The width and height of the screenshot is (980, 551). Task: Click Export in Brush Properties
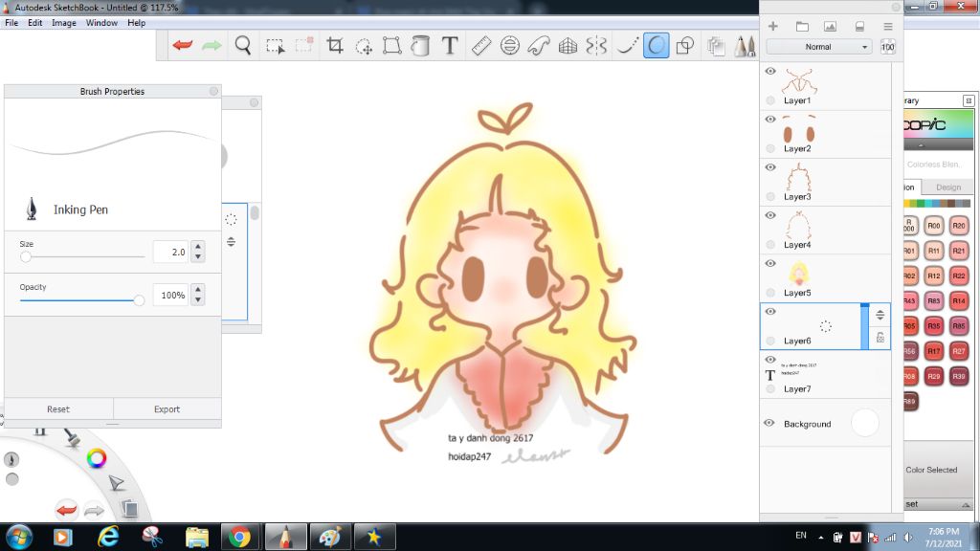tap(167, 409)
